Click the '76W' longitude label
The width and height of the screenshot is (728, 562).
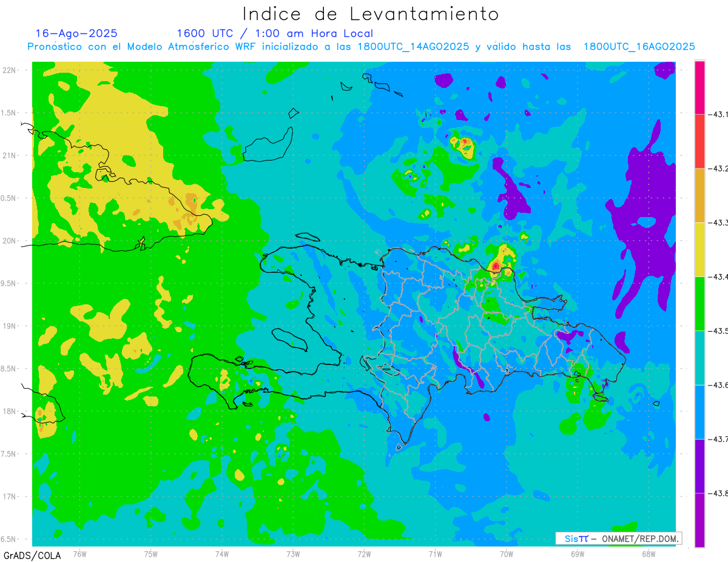[79, 554]
